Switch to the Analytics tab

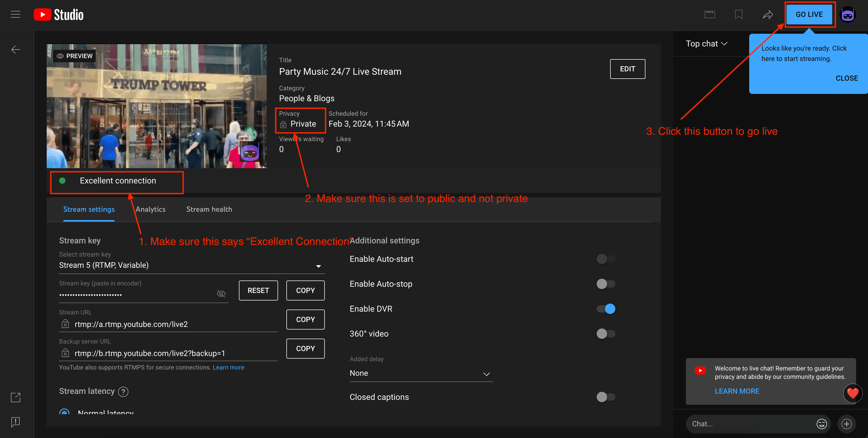click(151, 209)
